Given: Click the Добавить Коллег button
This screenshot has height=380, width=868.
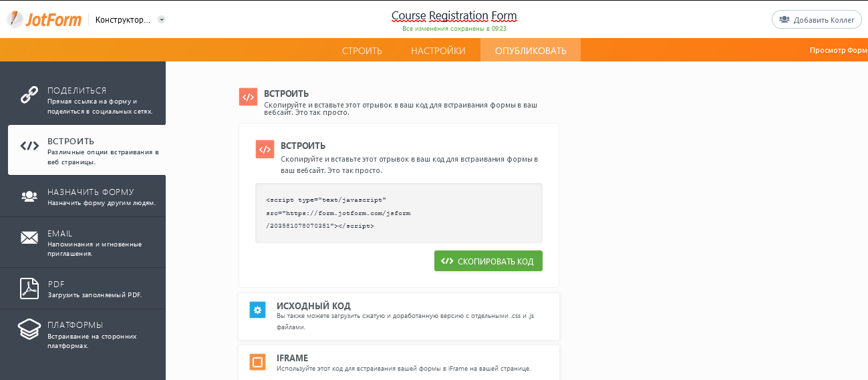Looking at the screenshot, I should (x=817, y=20).
